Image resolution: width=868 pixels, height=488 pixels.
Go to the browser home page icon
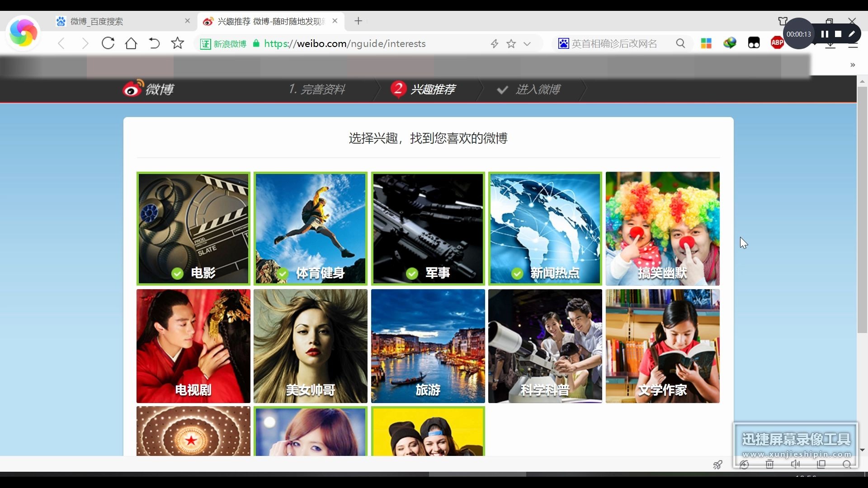(x=131, y=43)
